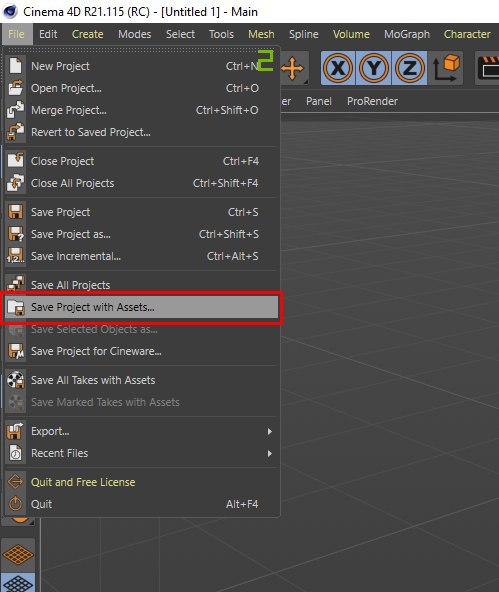Open the Mesh menu

tap(261, 34)
